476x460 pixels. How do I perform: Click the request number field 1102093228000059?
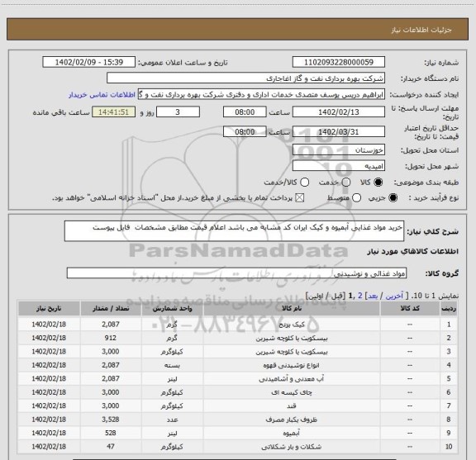click(339, 62)
